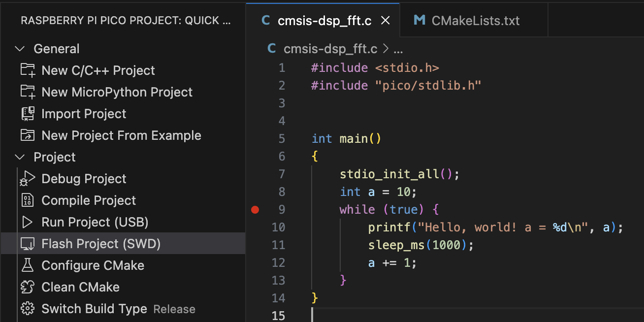644x322 pixels.
Task: Click the Import Project icon
Action: pos(28,114)
